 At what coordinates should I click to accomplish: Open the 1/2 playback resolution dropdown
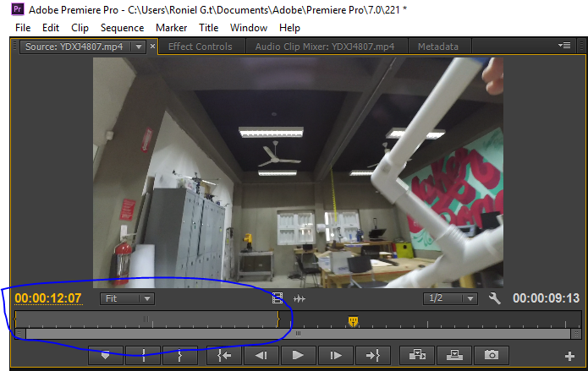450,298
